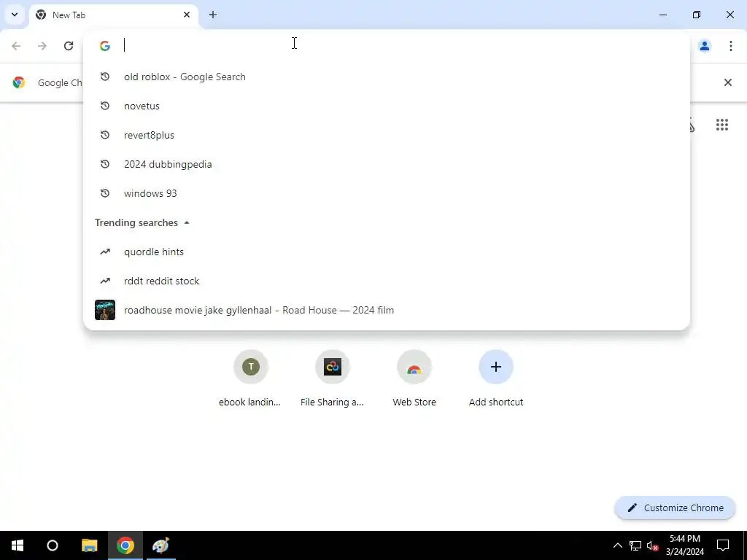
Task: Click the Google G icon in the address bar
Action: coord(105,46)
